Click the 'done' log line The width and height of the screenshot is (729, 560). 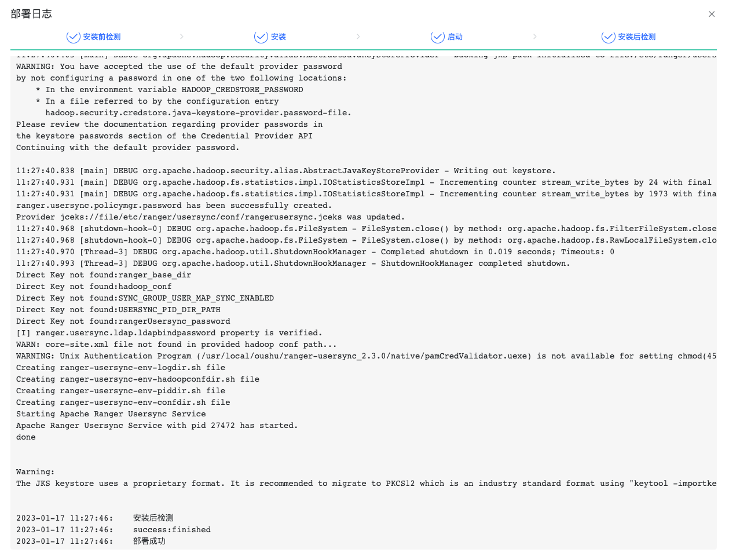coord(26,437)
